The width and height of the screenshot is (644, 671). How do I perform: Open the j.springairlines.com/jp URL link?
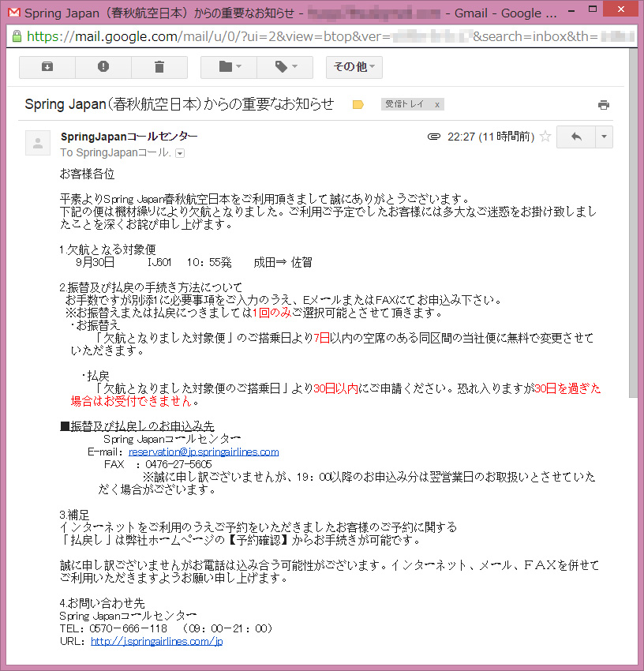click(x=156, y=641)
